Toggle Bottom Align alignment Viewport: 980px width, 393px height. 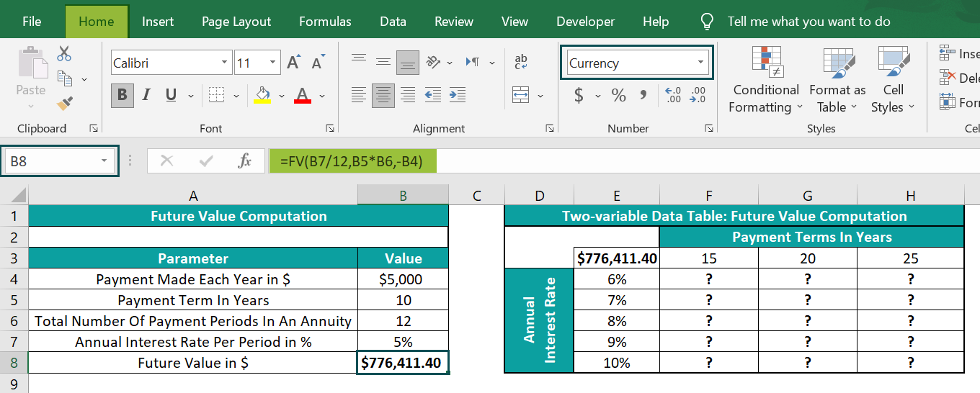pyautogui.click(x=408, y=62)
